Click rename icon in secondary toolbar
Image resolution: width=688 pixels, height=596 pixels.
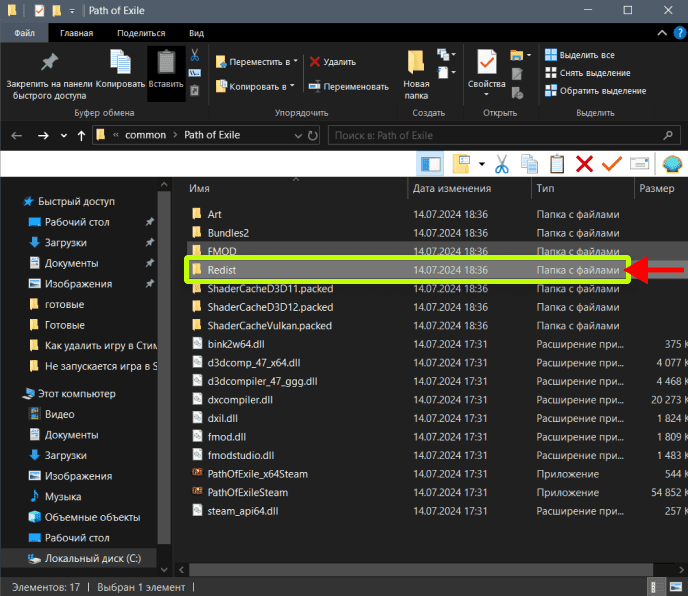pos(639,164)
